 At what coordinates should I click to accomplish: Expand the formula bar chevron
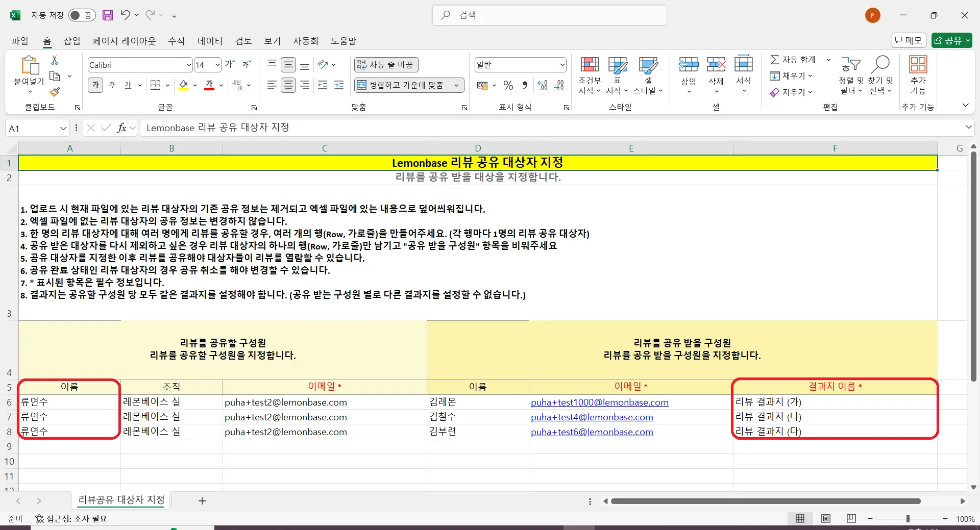pyautogui.click(x=968, y=127)
